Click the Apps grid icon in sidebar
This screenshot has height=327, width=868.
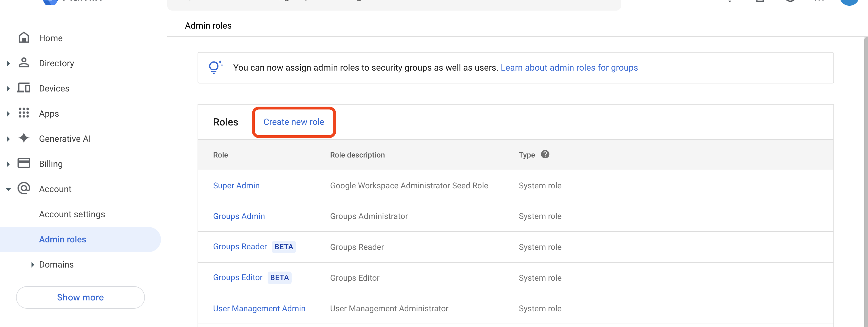point(23,113)
